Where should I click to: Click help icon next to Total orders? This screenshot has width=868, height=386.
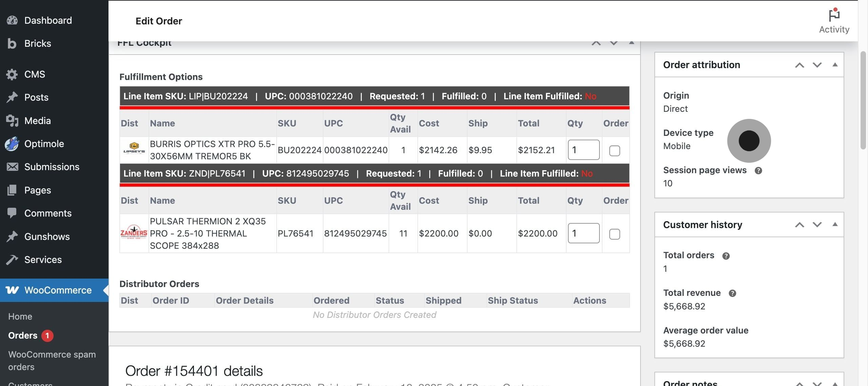point(726,256)
